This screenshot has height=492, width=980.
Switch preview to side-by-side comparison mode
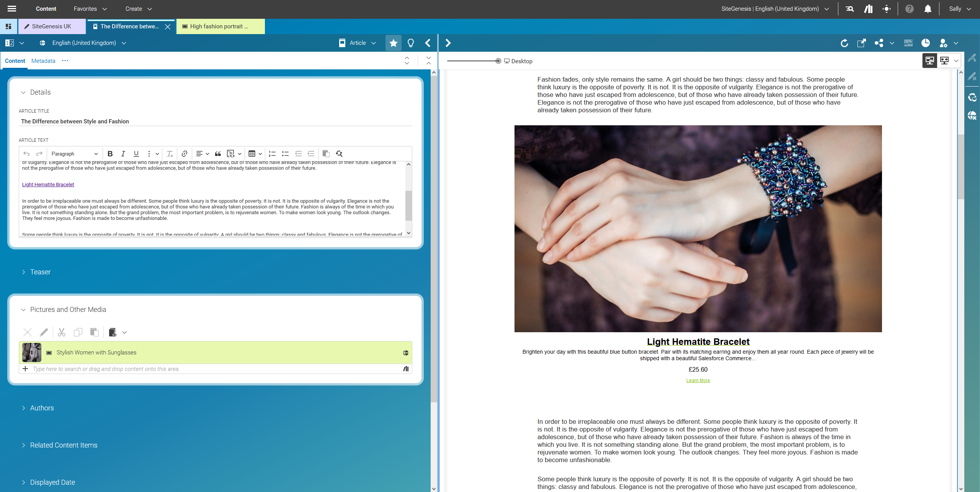[x=945, y=61]
